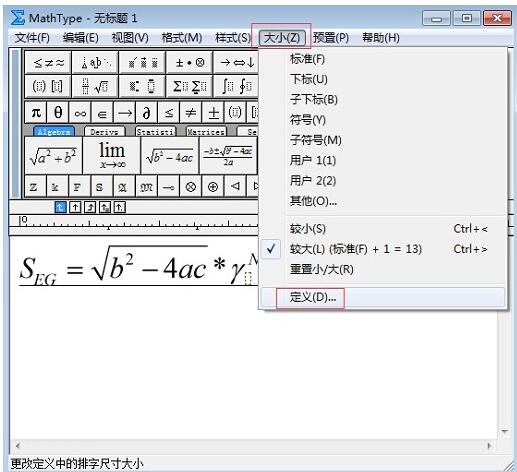517x472 pixels.
Task: Insert the theta symbol
Action: pyautogui.click(x=58, y=113)
